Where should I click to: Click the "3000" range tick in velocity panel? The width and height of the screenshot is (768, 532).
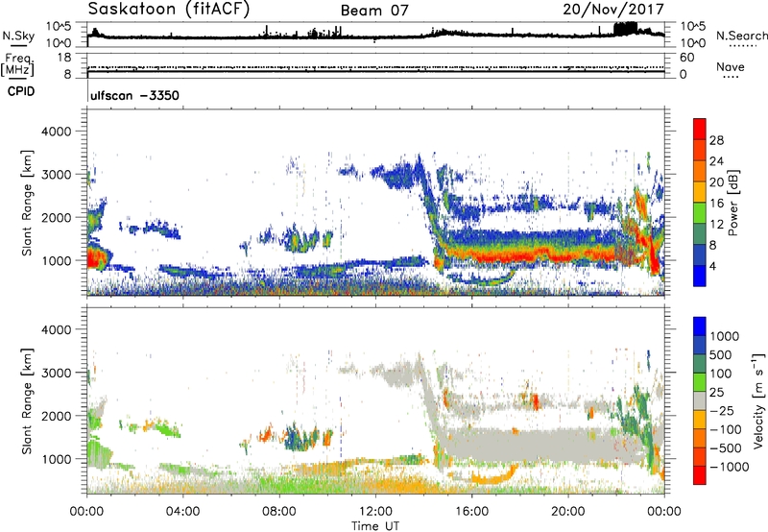pyautogui.click(x=56, y=373)
